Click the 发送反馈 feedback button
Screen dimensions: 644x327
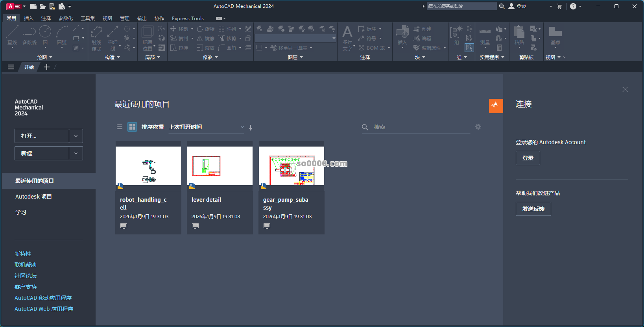(x=533, y=209)
